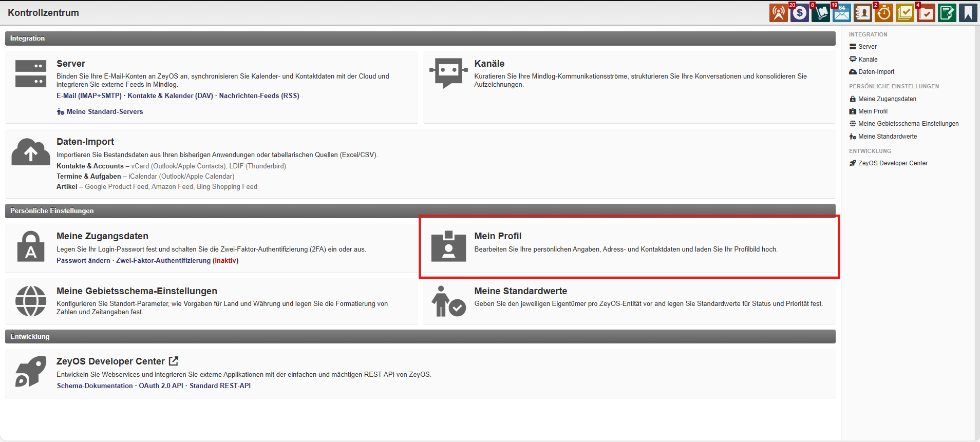Open Kontakte & Kalender (DAV) link

point(170,96)
